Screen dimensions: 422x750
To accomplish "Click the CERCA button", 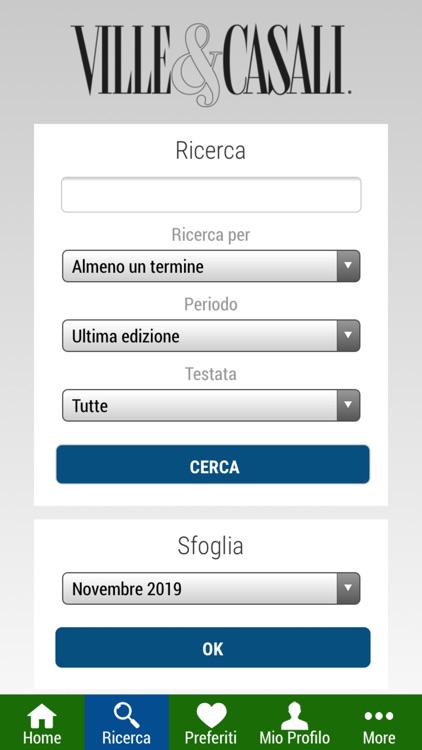I will click(213, 464).
